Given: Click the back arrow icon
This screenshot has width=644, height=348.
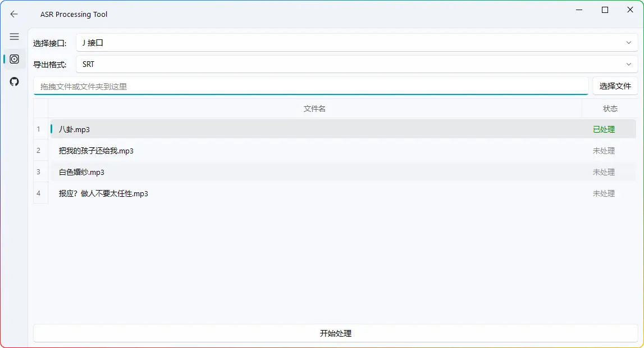Looking at the screenshot, I should [x=14, y=14].
